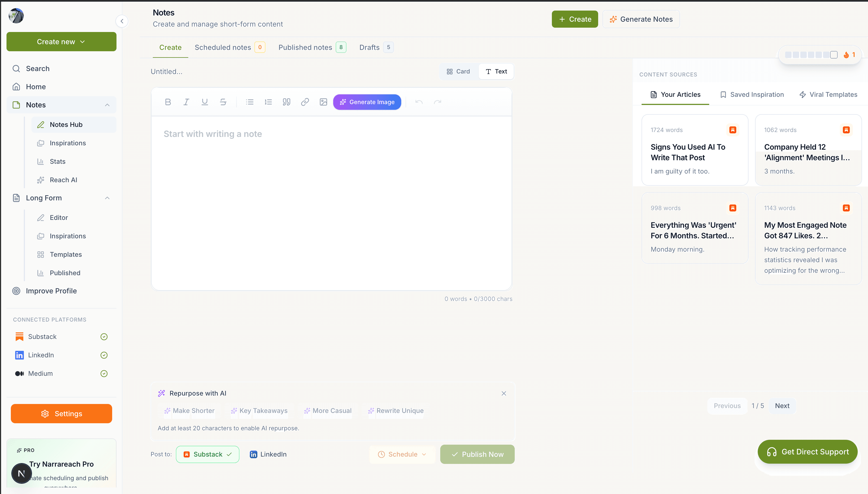Open the Create new dropdown

[61, 42]
